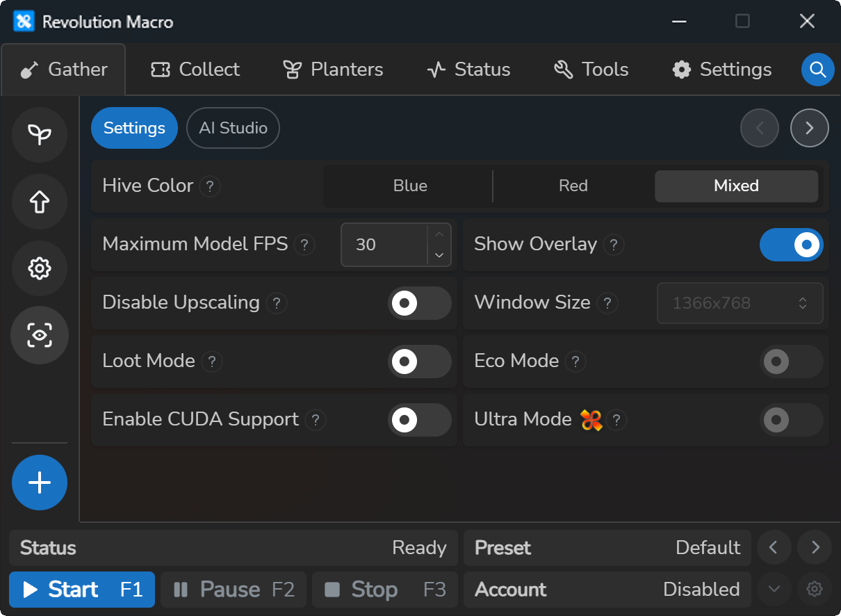The width and height of the screenshot is (841, 616).
Task: Click help icon next to Window Size
Action: click(607, 303)
